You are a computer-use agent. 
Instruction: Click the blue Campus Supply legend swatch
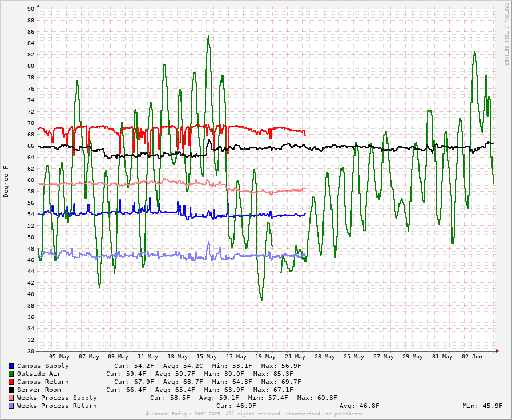tap(11, 366)
